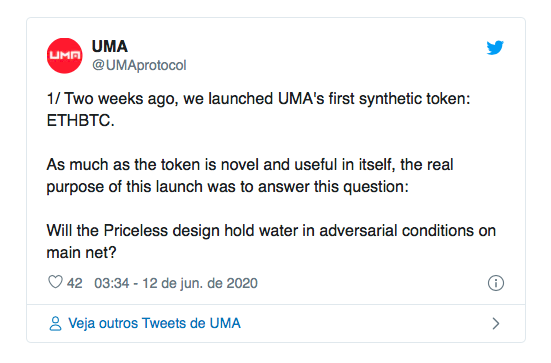
Task: Click 'purpose of this launch' text line
Action: [227, 187]
